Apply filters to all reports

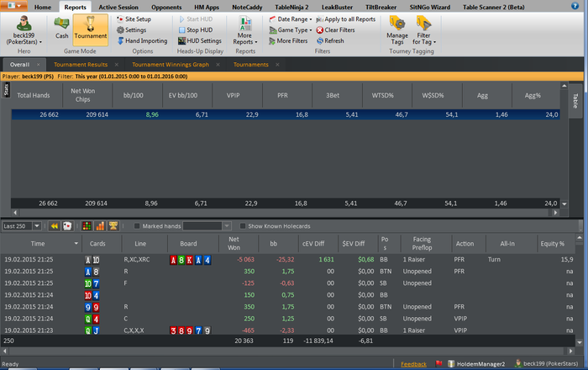tap(345, 19)
